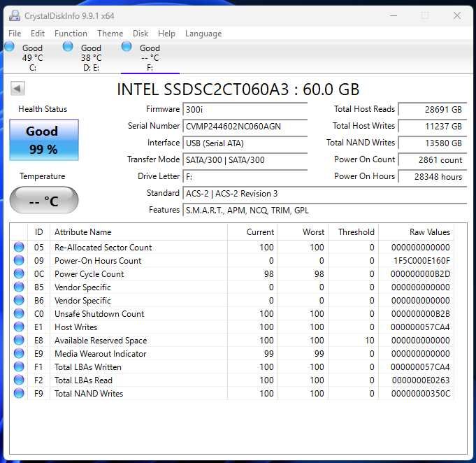Open the Function menu
The height and width of the screenshot is (463, 476).
(71, 34)
